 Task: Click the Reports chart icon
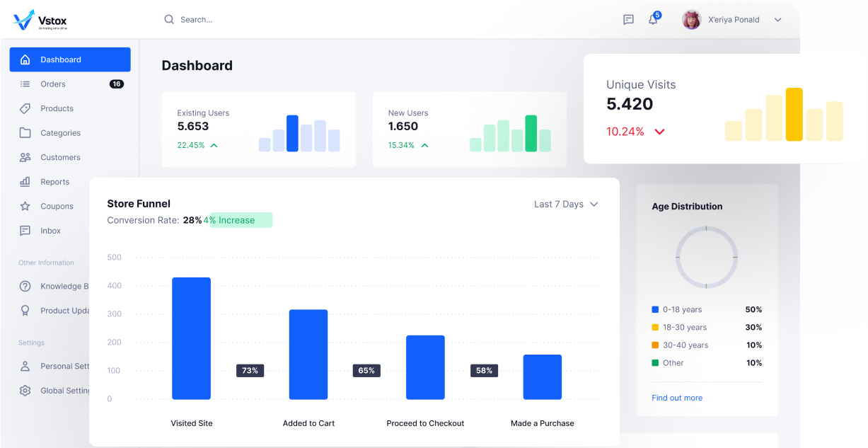(25, 182)
